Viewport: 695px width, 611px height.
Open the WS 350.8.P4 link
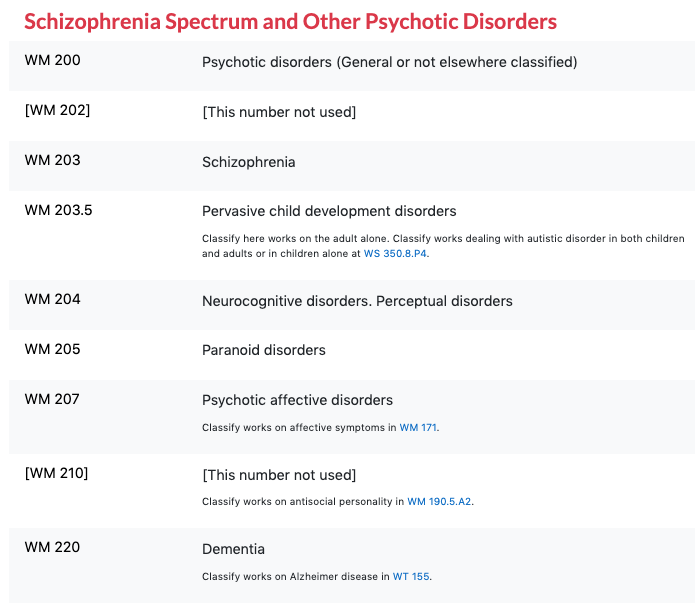[x=395, y=254]
